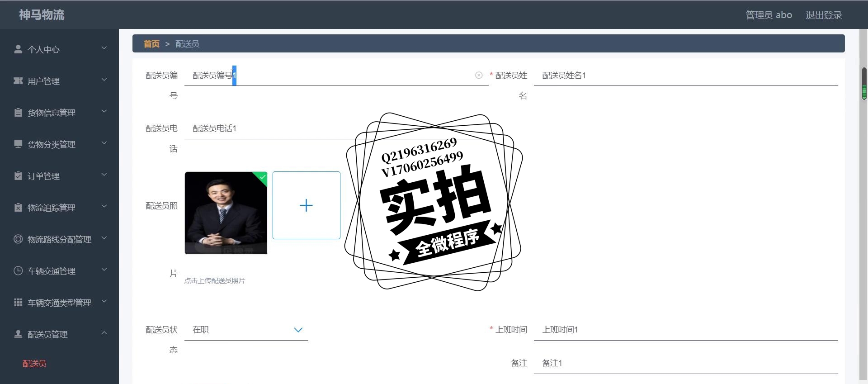The image size is (868, 384).
Task: Expand the 物流追踪管理 menu chevron
Action: pos(104,206)
